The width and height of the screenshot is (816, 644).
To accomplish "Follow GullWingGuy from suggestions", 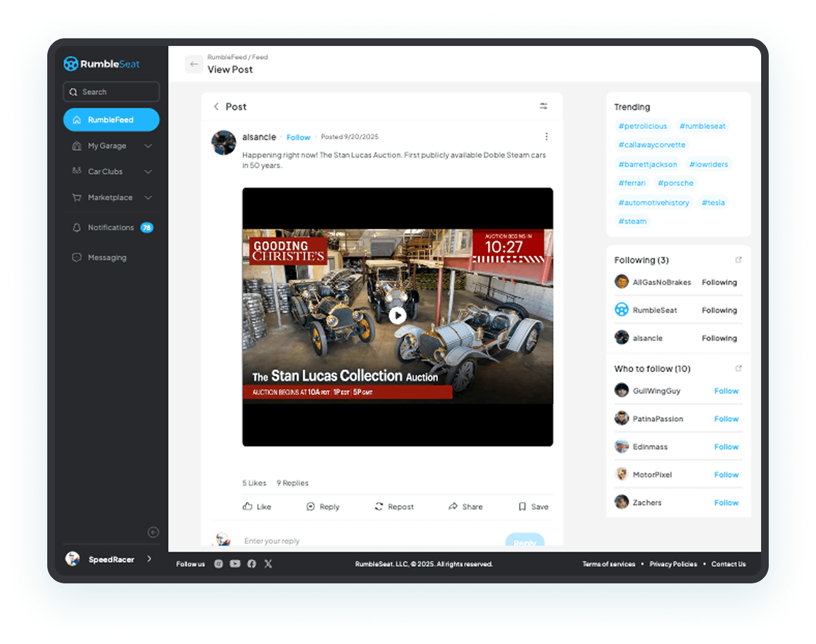I will (x=726, y=391).
